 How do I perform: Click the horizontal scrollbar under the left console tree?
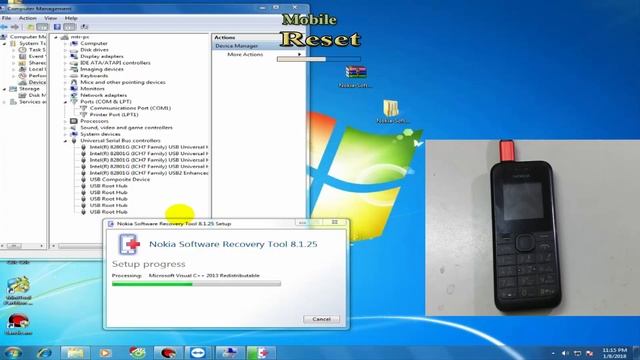[x=23, y=246]
